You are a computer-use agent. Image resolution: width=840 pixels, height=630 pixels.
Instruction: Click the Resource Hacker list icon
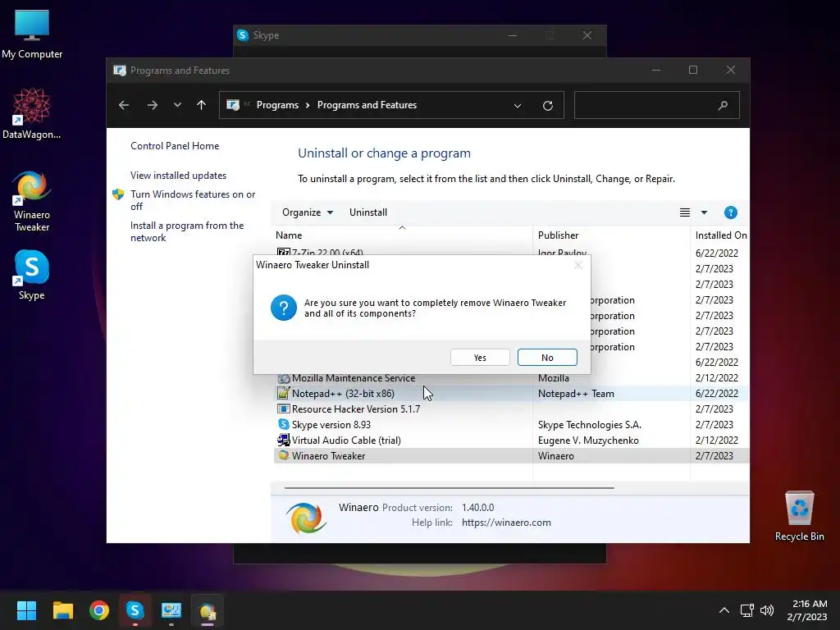click(283, 409)
